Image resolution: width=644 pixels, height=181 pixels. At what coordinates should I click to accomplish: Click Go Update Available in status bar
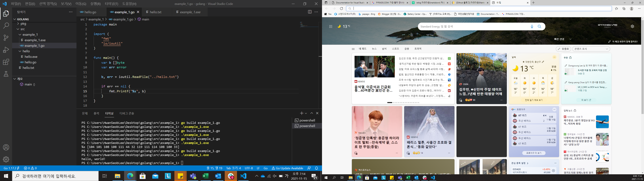(x=287, y=168)
